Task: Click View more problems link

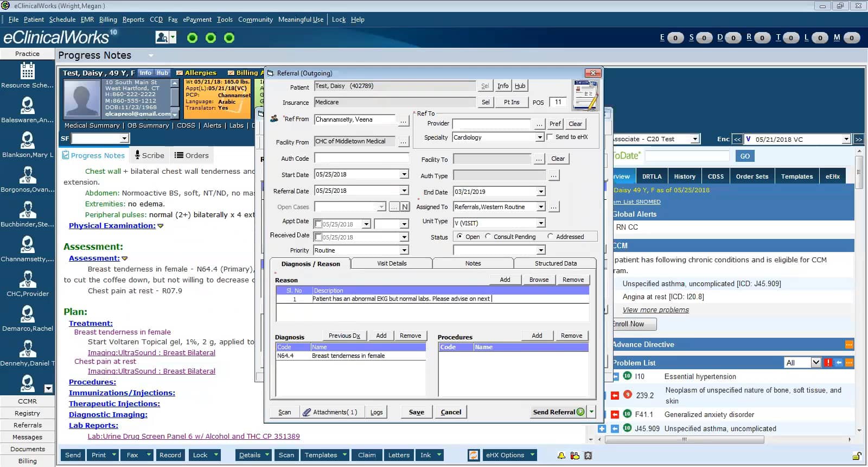Action: point(655,310)
